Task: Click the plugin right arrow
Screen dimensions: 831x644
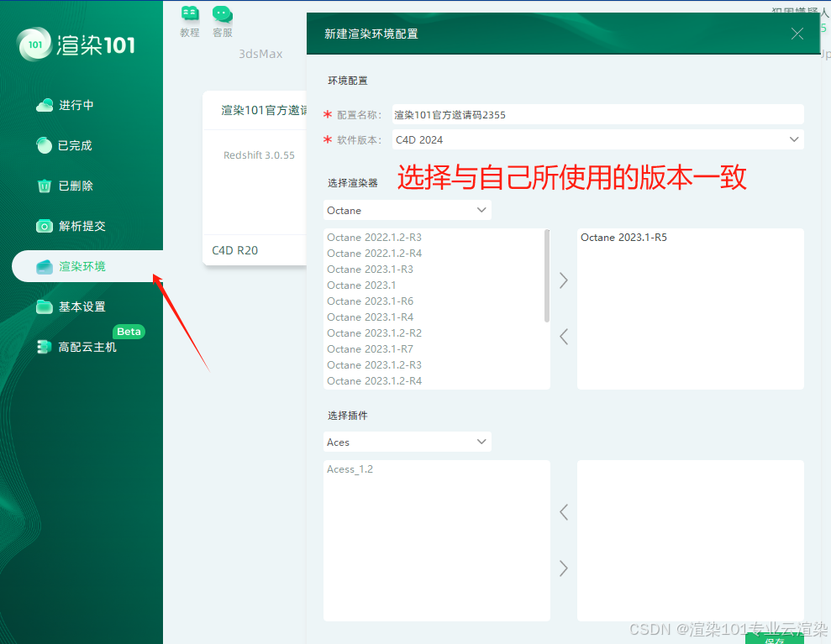Action: [563, 568]
